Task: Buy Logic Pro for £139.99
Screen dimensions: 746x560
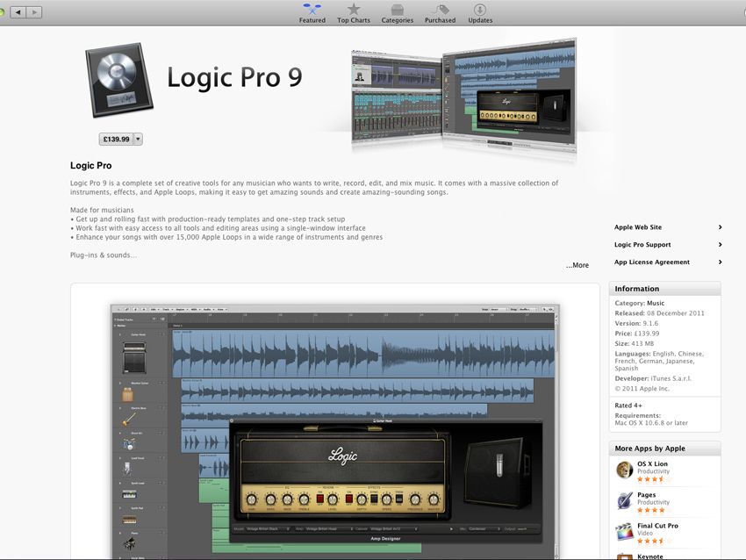Action: [x=116, y=139]
